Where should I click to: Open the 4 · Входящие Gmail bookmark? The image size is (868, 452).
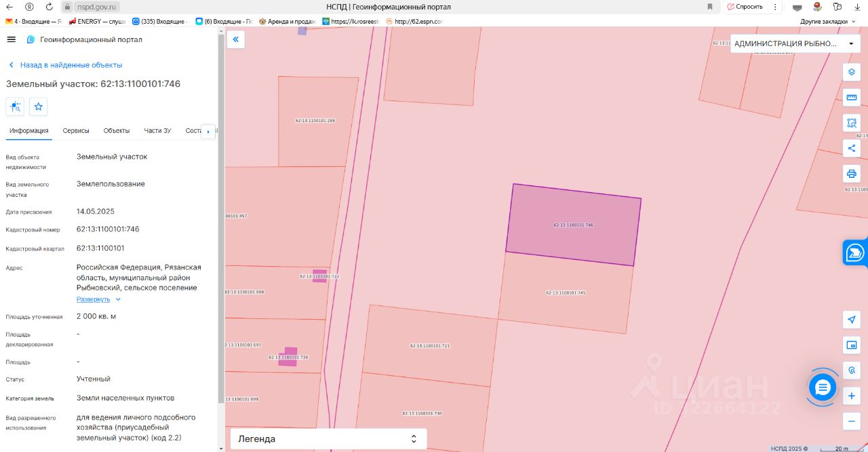(33, 22)
